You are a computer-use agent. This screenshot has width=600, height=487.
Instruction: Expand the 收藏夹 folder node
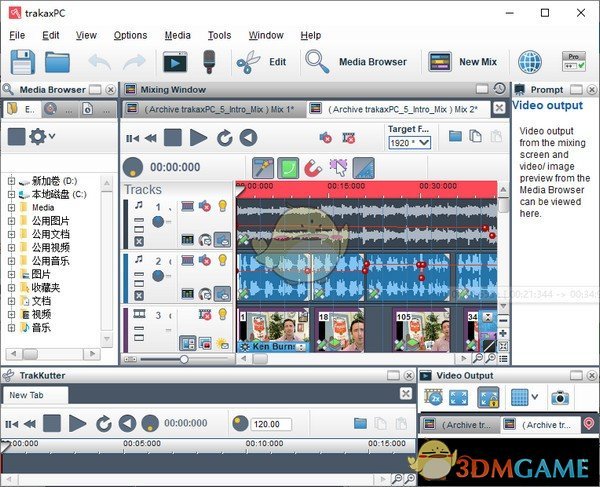[x=11, y=288]
